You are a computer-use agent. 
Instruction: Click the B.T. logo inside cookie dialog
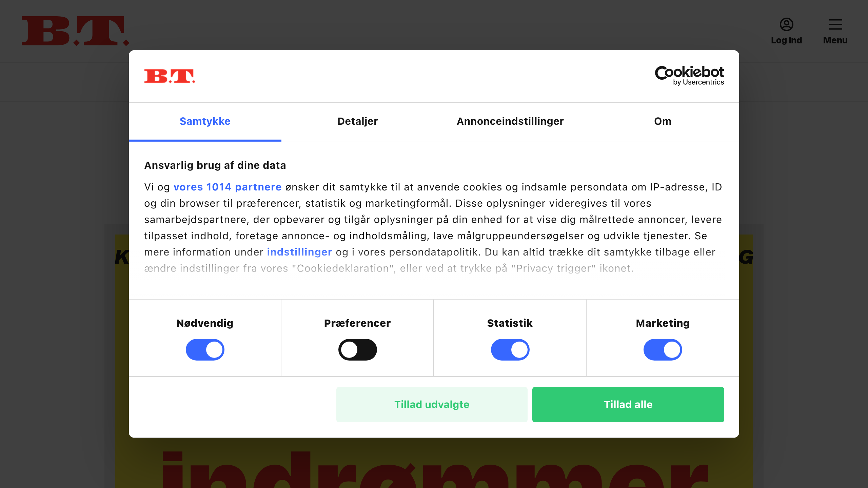click(170, 76)
